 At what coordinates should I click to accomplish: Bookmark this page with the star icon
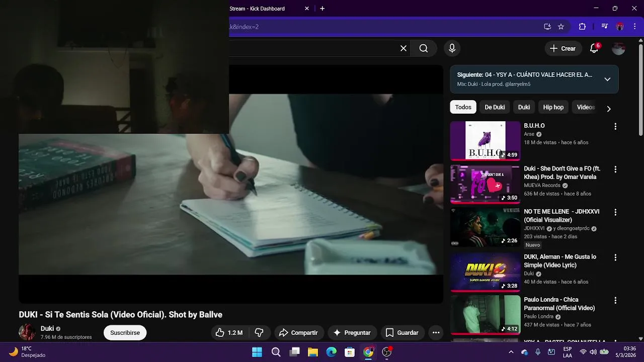coord(561,27)
